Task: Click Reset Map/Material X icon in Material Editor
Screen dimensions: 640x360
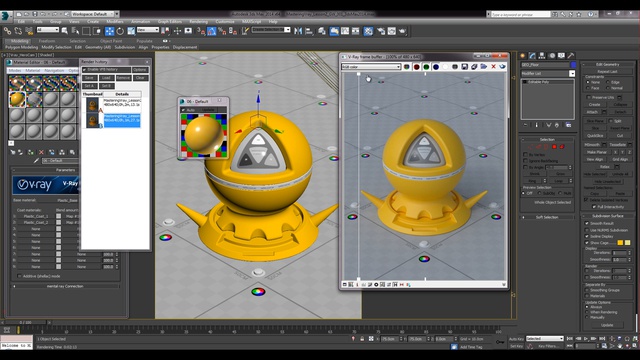Action: 41,152
